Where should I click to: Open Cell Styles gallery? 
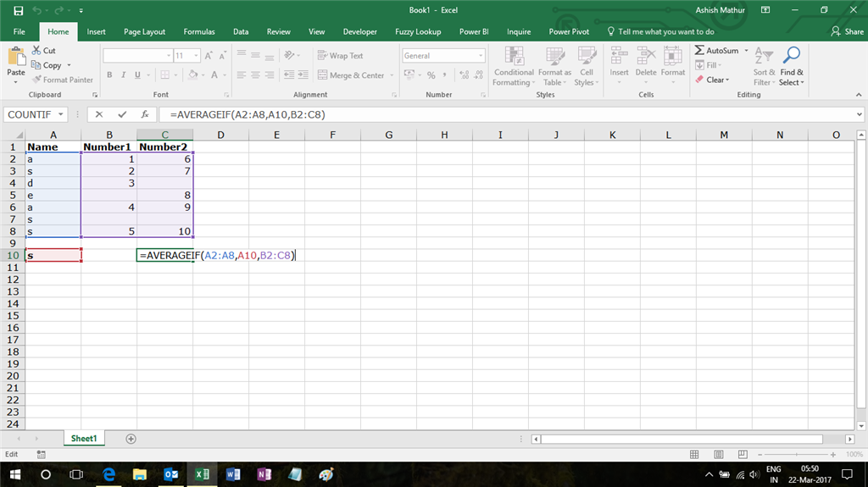tap(587, 66)
